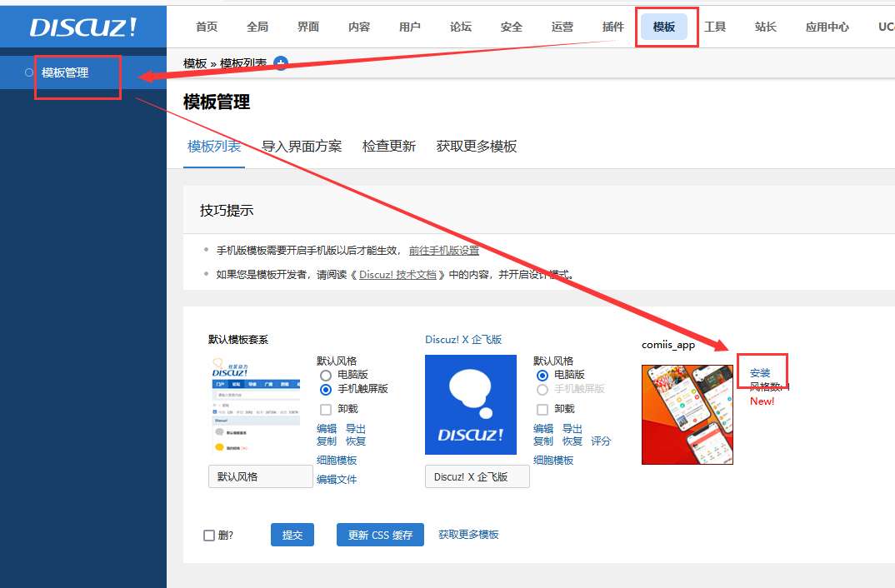Open the 首页 menu
Image resolution: width=895 pixels, height=588 pixels.
tap(207, 27)
